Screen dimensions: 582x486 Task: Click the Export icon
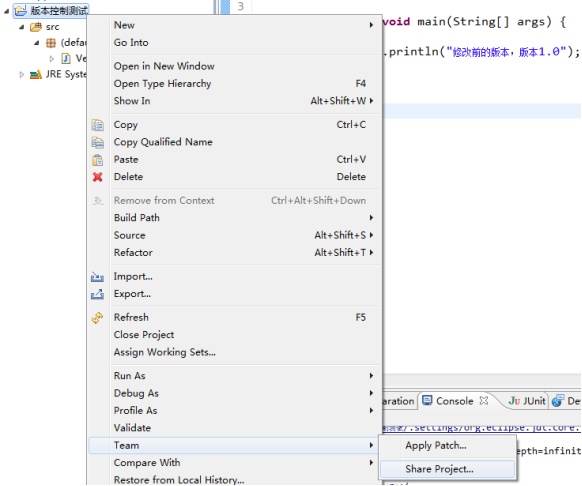pos(97,294)
